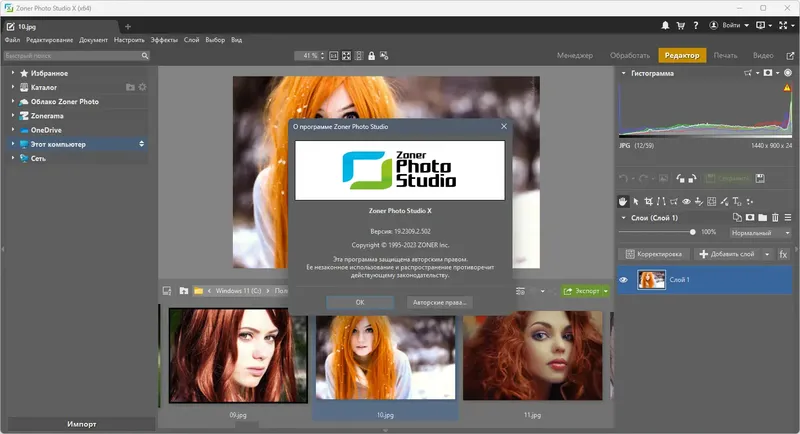This screenshot has width=800, height=434.
Task: Click new folder icon in browser bar
Action: [x=184, y=291]
